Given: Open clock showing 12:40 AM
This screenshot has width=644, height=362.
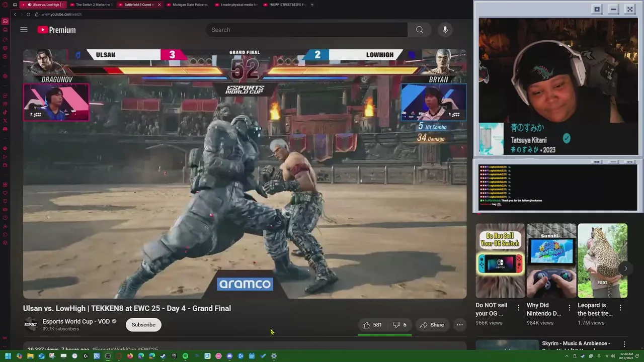Looking at the screenshot, I should pos(626,356).
